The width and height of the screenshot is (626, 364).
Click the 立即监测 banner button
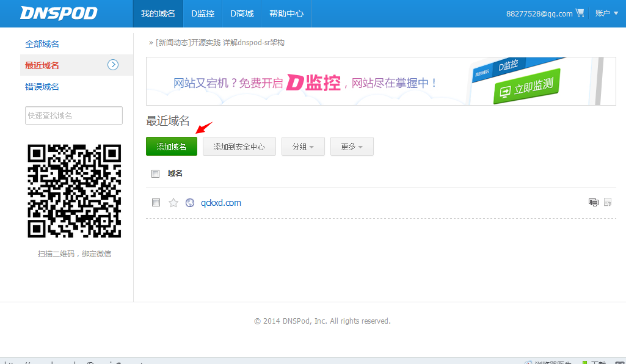tap(526, 87)
